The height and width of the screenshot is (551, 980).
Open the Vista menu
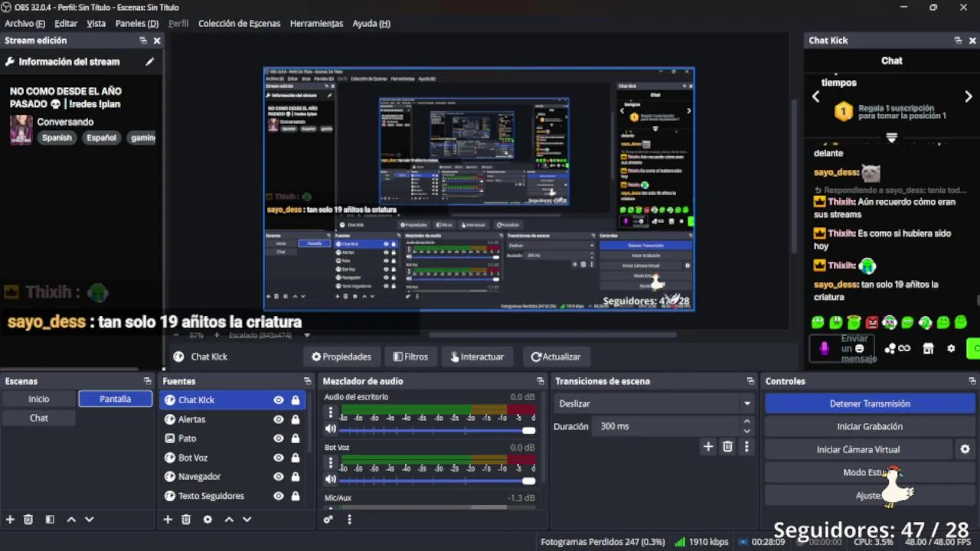tap(96, 24)
